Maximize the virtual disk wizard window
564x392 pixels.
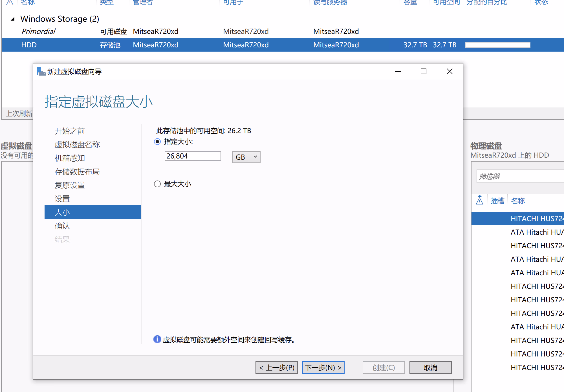(423, 71)
